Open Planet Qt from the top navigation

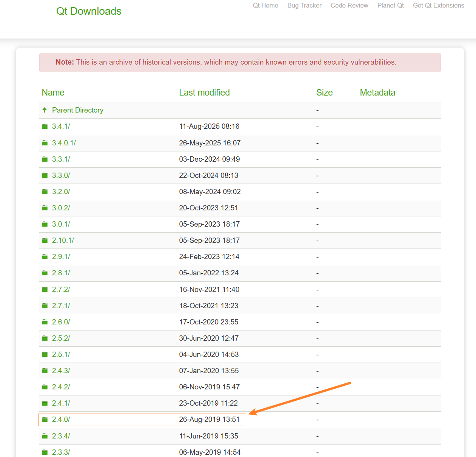(391, 5)
